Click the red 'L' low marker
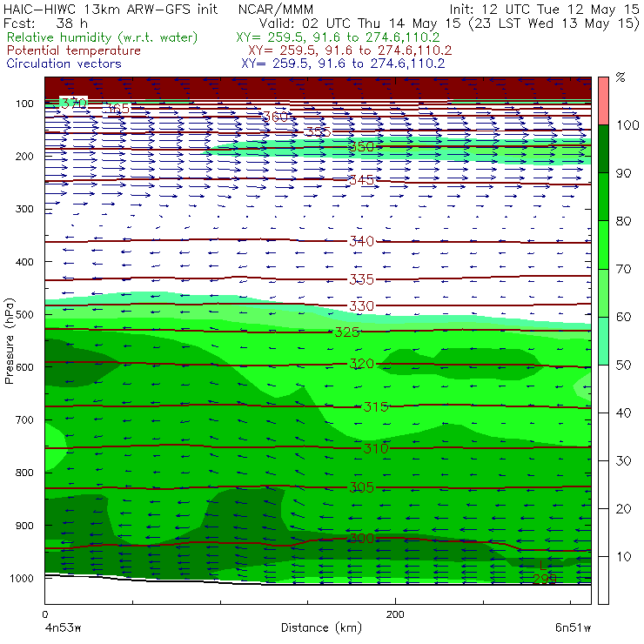Image resolution: width=644 pixels, height=644 pixels. click(x=543, y=566)
